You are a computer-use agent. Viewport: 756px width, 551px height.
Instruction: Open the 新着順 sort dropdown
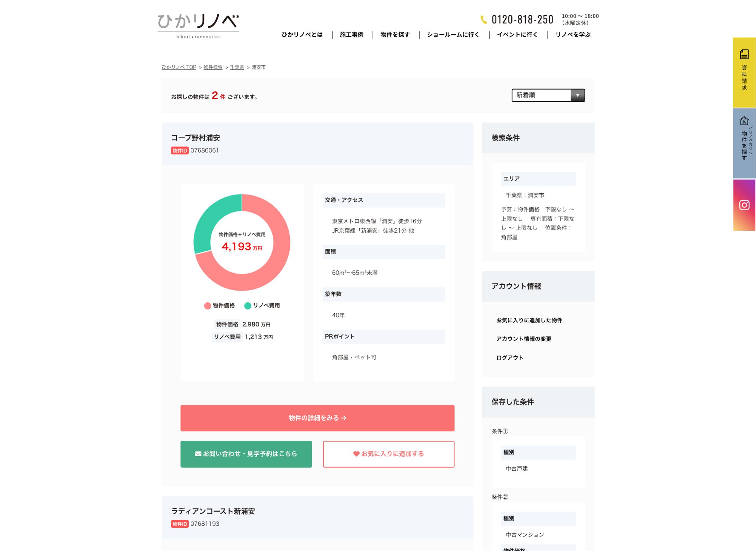pyautogui.click(x=548, y=95)
